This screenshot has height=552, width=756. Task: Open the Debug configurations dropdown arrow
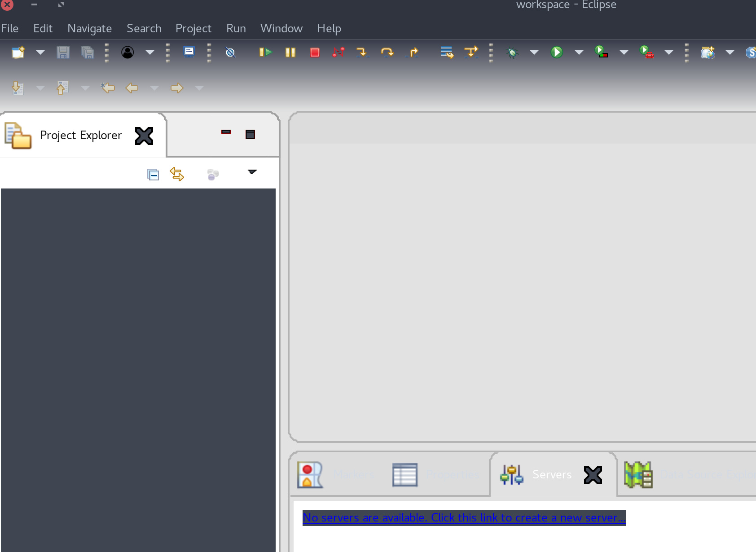[534, 53]
